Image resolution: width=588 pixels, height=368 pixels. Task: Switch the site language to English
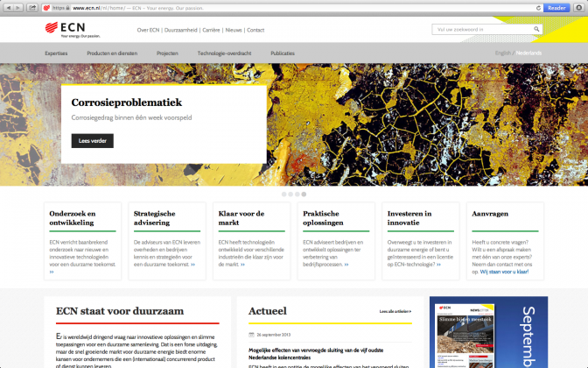(x=503, y=53)
